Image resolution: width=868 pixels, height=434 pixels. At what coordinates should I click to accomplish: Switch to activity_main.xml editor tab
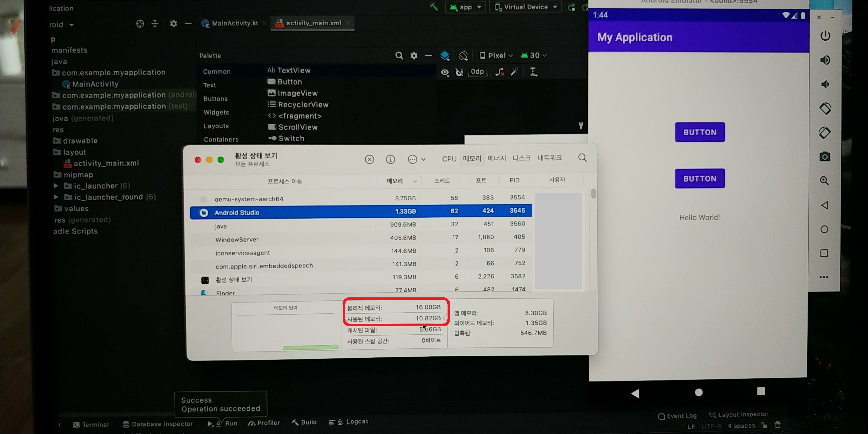[313, 23]
